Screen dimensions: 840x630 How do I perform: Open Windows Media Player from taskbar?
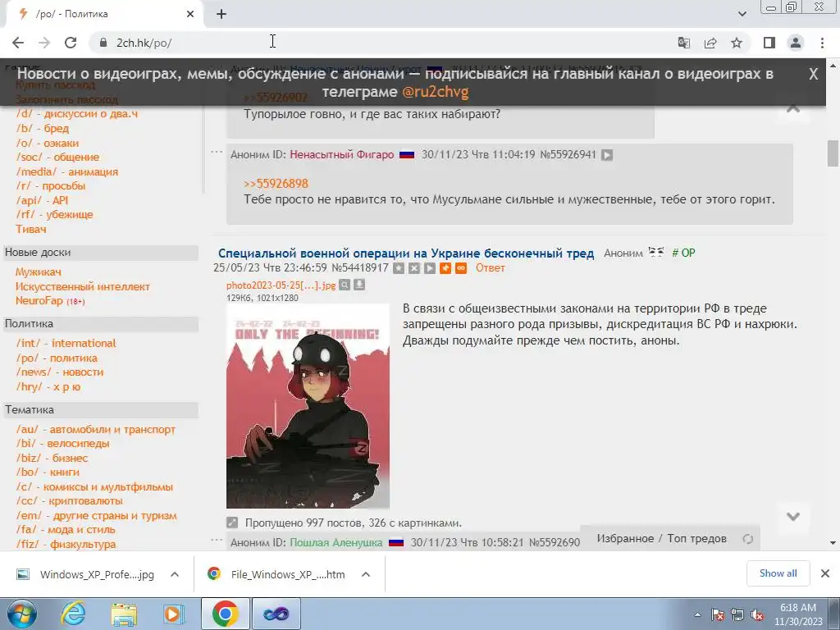[172, 614]
